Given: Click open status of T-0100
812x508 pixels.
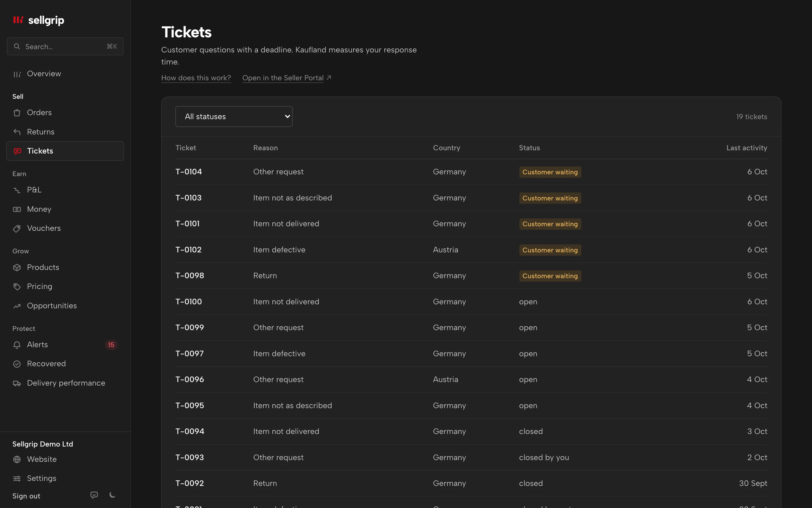Looking at the screenshot, I should 528,302.
